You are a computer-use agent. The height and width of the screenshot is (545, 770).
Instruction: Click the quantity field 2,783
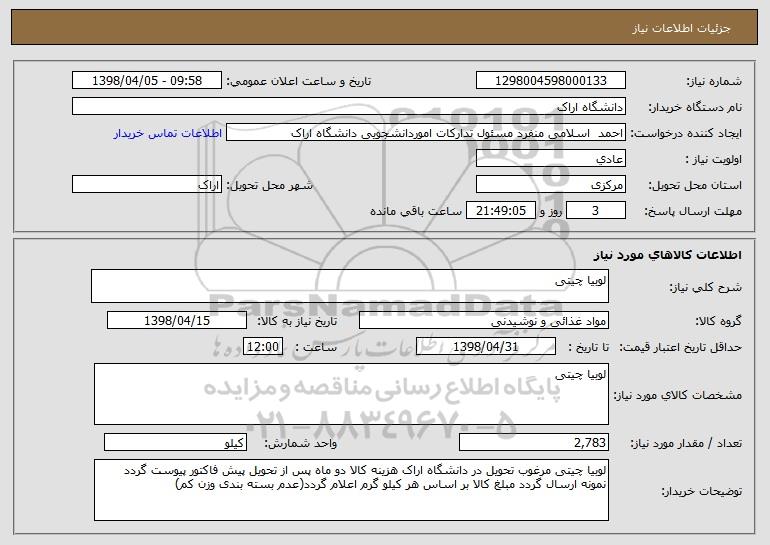point(534,442)
